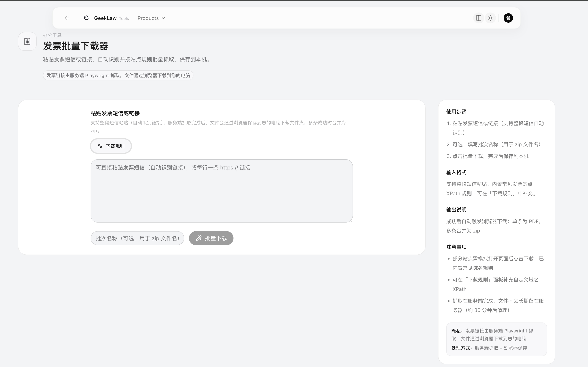Click the 办公工具 breadcrumb label
588x367 pixels.
point(52,36)
